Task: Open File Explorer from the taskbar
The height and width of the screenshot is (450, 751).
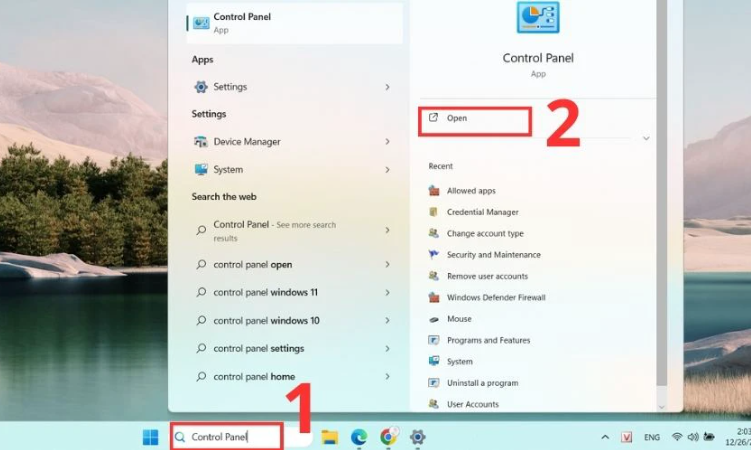Action: 329,437
